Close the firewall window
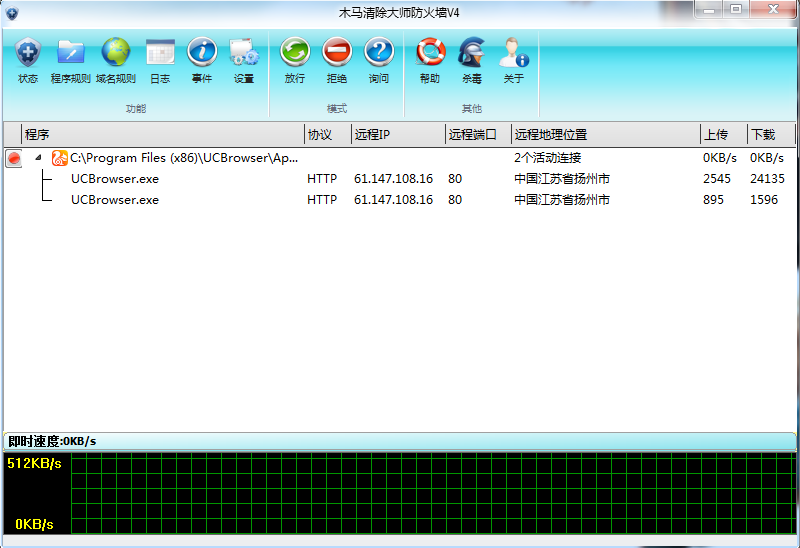800x548 pixels. click(x=773, y=10)
